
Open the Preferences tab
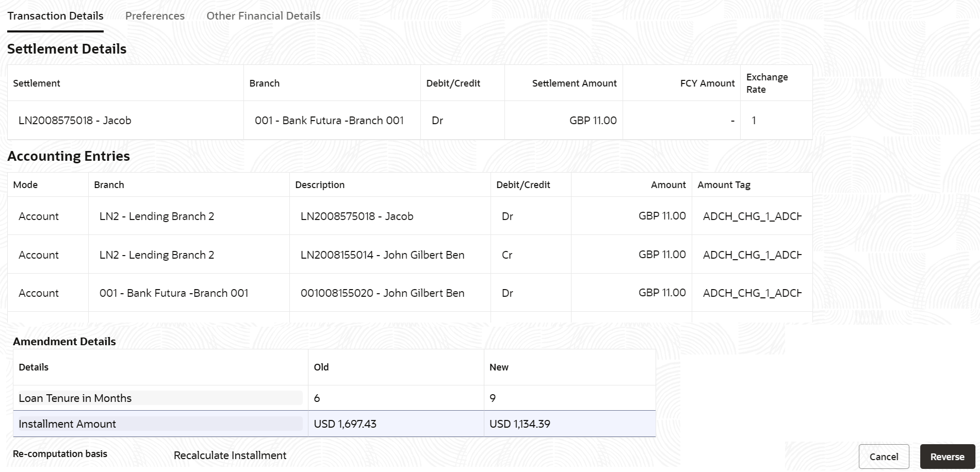point(155,16)
